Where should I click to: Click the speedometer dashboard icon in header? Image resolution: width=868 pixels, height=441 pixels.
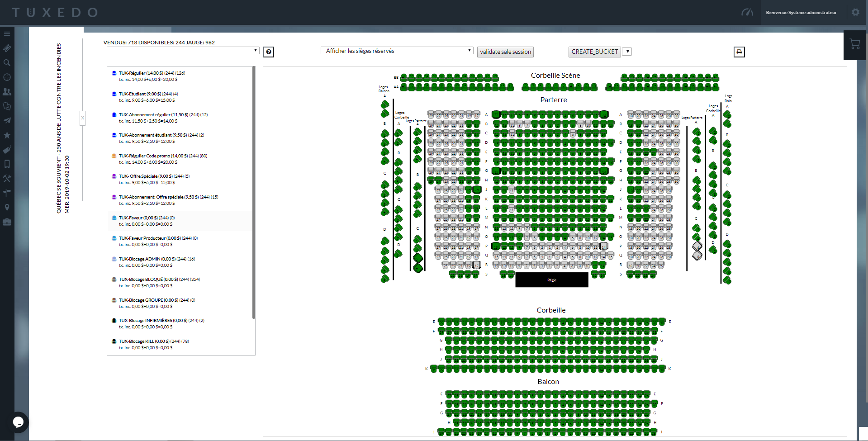coord(747,12)
